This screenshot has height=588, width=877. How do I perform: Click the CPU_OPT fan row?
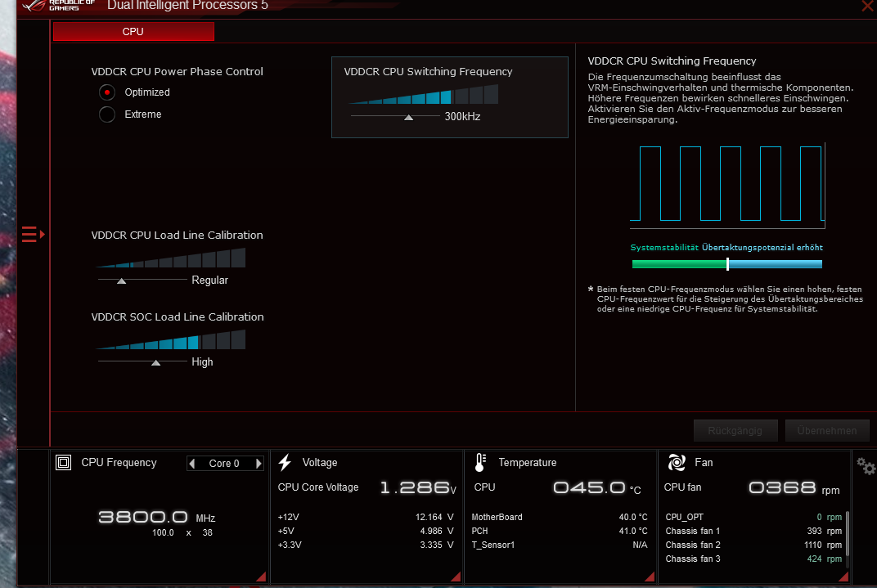pyautogui.click(x=753, y=517)
